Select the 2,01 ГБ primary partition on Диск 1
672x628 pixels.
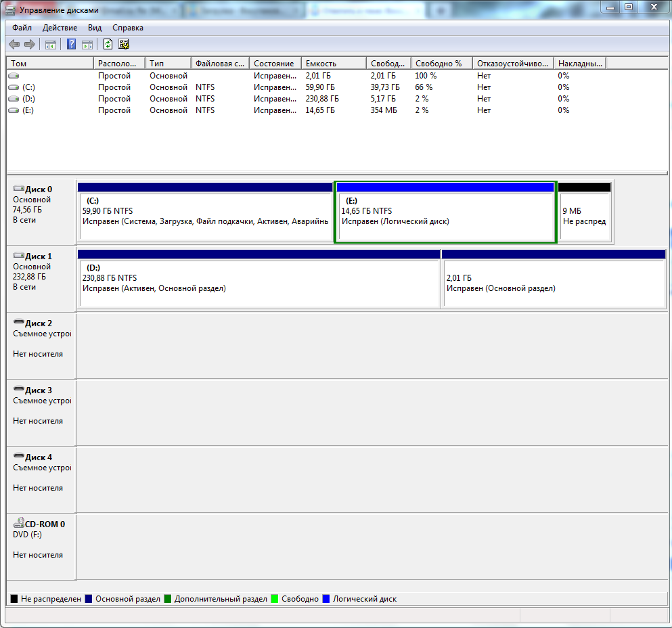click(x=554, y=279)
